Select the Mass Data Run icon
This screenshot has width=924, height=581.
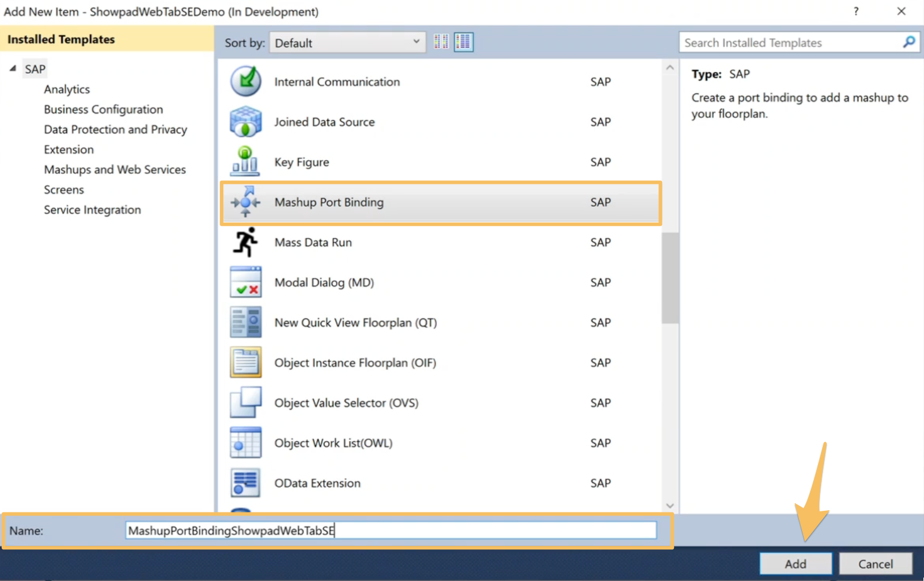[x=245, y=242]
